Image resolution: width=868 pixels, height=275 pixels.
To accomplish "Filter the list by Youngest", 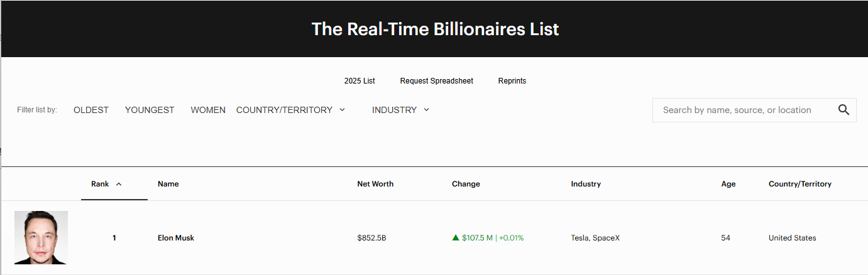I will [x=150, y=110].
